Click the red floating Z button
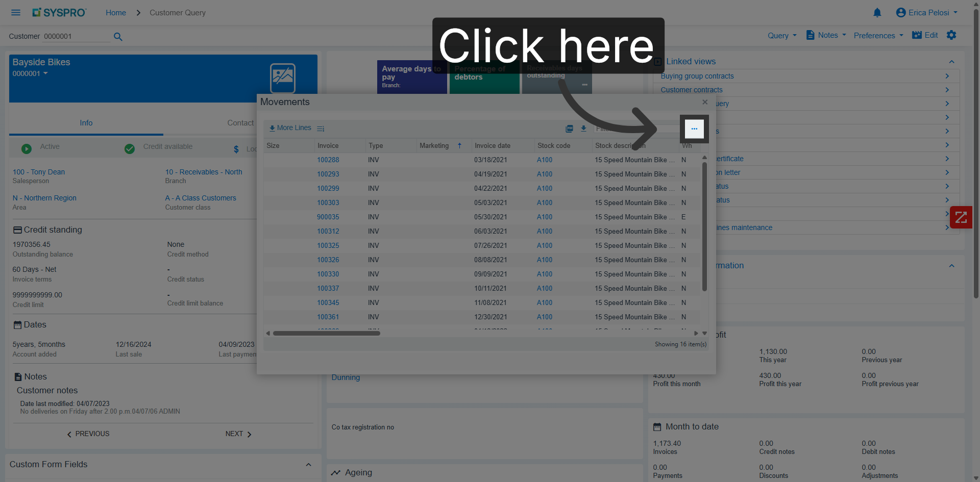980x482 pixels. [961, 217]
